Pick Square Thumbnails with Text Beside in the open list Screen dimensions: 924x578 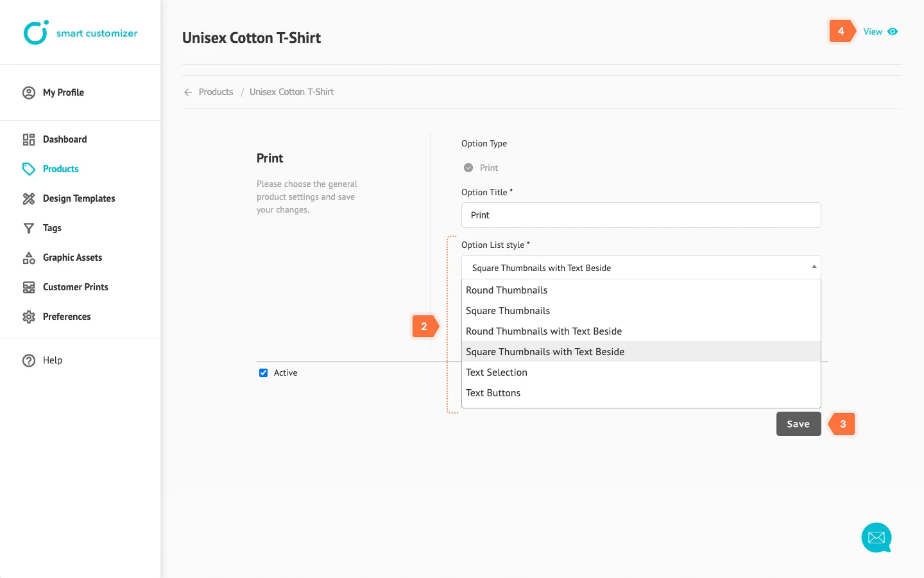point(641,352)
